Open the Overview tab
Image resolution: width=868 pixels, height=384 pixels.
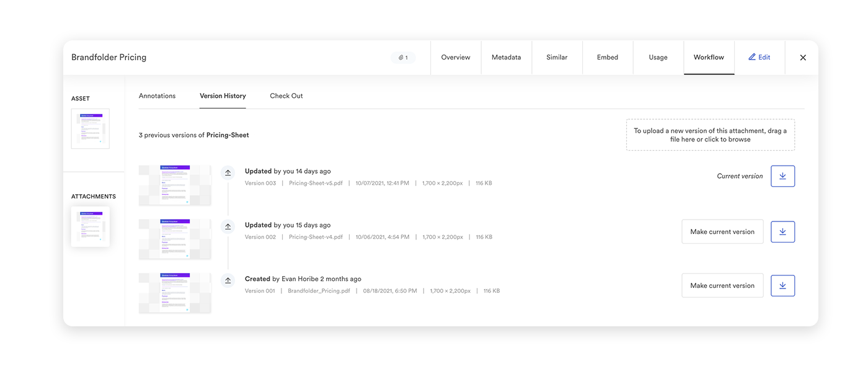click(456, 57)
